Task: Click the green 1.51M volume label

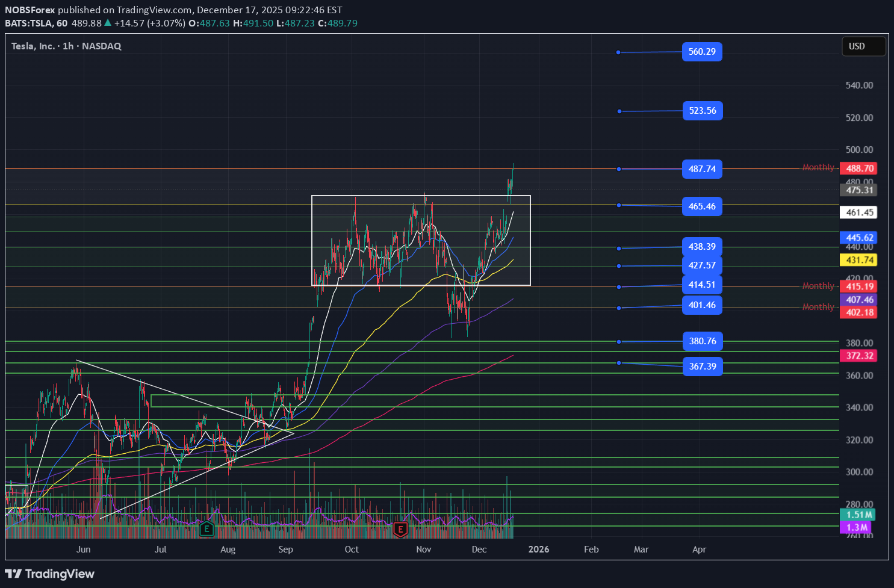Action: click(859, 515)
